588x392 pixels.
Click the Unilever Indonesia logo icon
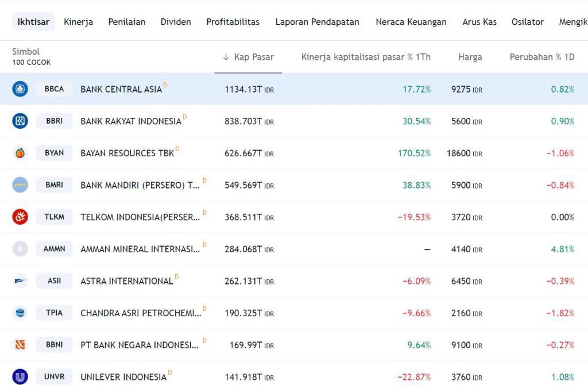pyautogui.click(x=21, y=376)
